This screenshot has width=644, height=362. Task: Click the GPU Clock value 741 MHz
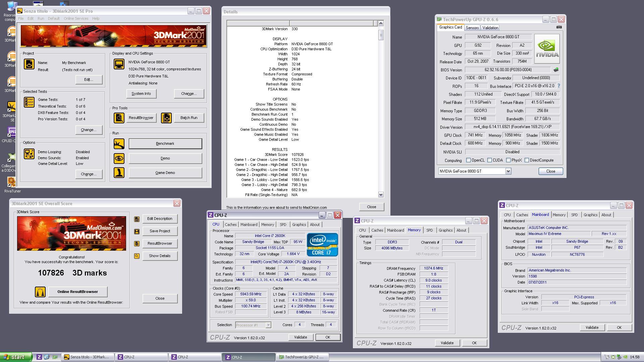coord(475,135)
